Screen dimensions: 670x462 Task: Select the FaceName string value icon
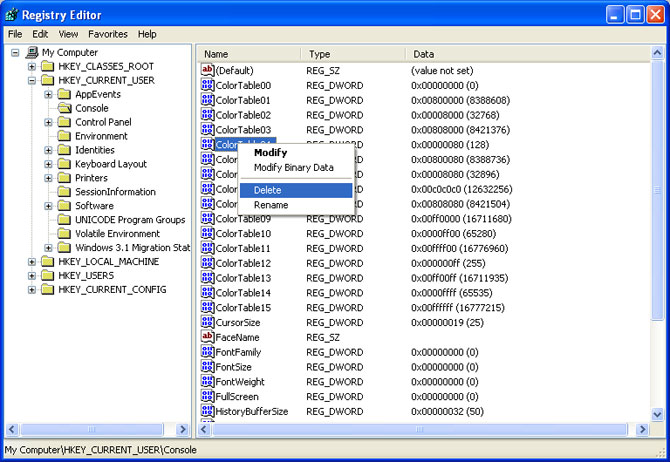[208, 338]
